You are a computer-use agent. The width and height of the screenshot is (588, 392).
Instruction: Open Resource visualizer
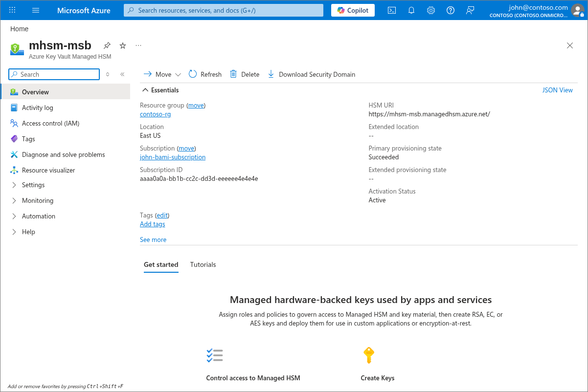pos(66,170)
